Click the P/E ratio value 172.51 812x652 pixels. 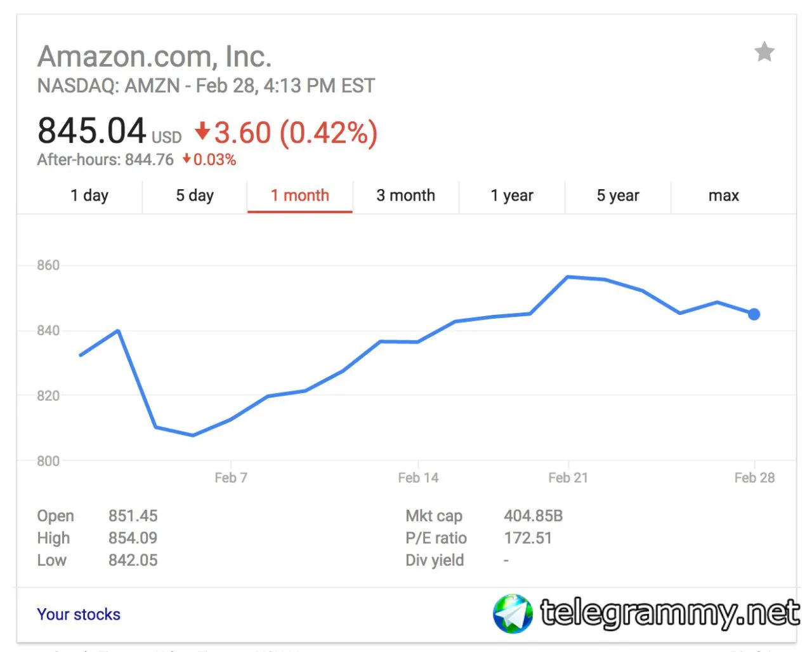click(528, 538)
